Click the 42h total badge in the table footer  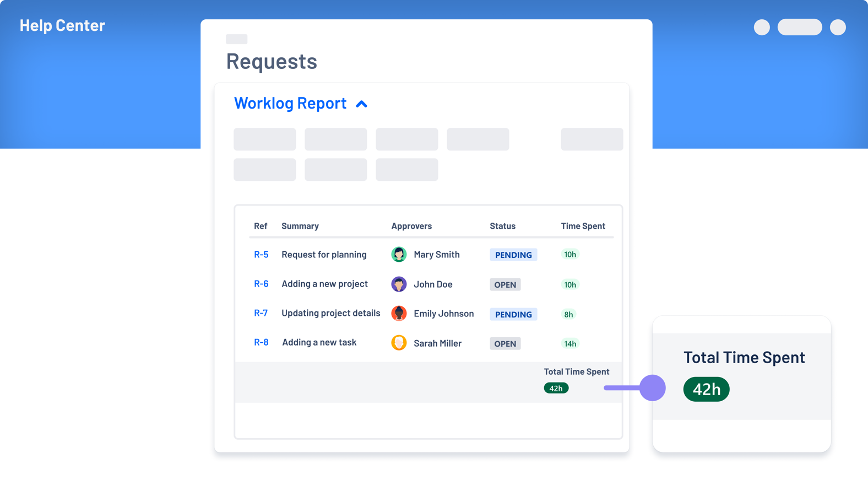tap(556, 388)
